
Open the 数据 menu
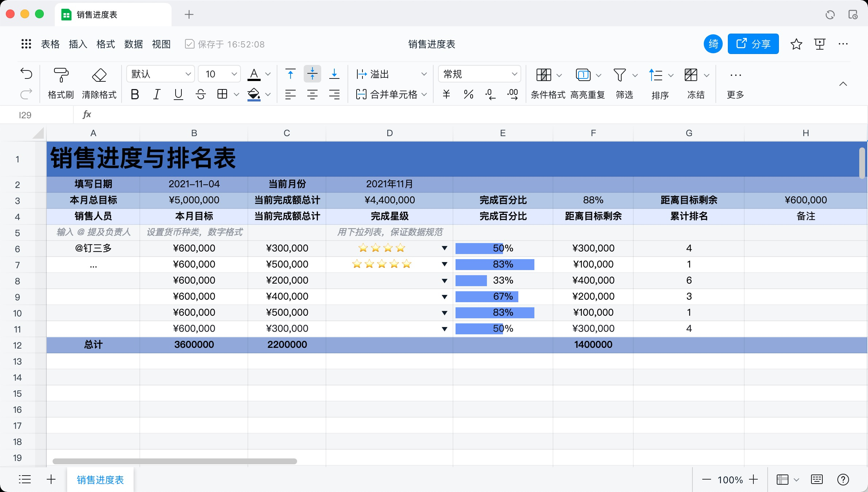pyautogui.click(x=133, y=44)
